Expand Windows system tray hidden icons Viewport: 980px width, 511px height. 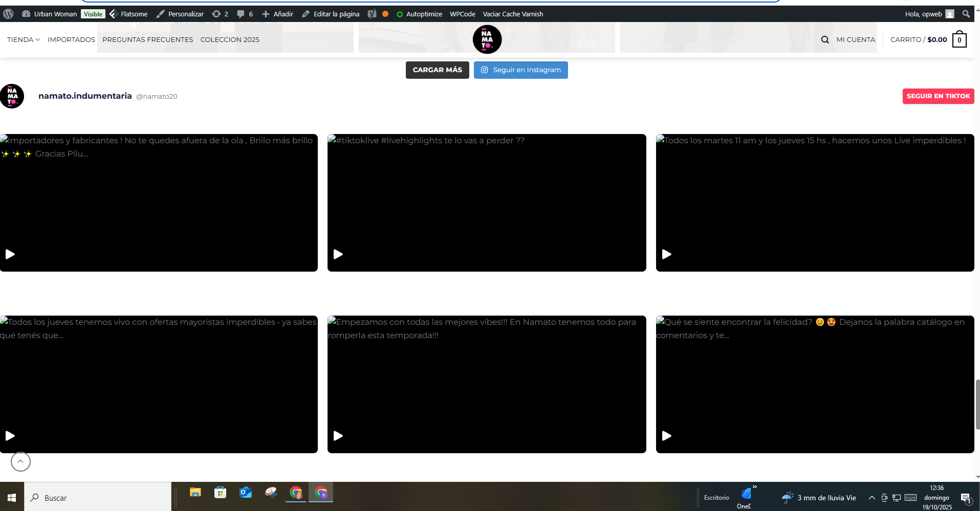tap(872, 498)
